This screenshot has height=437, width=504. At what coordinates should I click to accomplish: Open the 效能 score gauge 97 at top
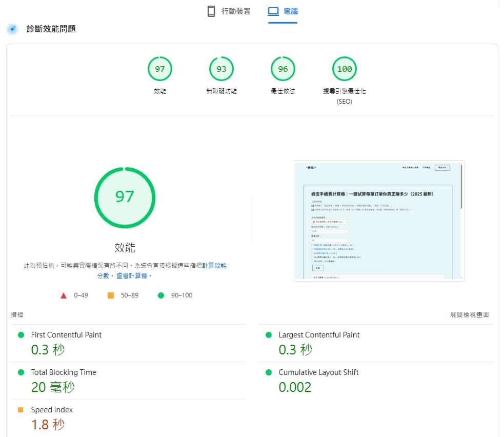pyautogui.click(x=160, y=69)
